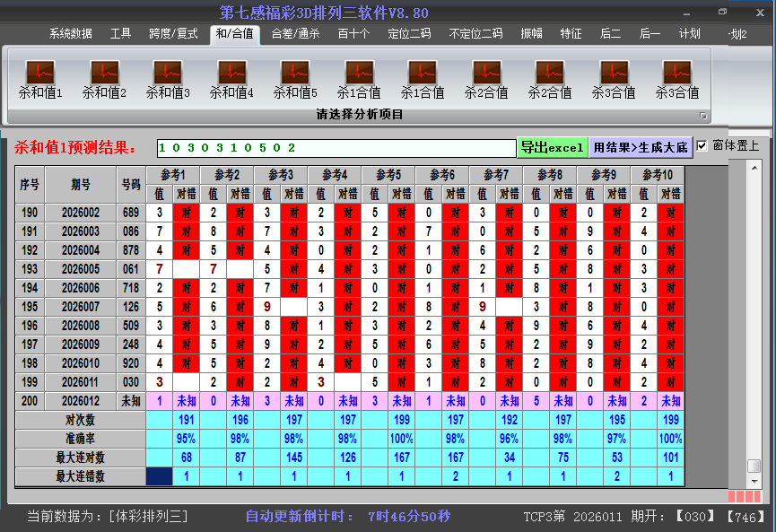This screenshot has width=776, height=532.
Task: Click the 参考5 column header
Action: (x=388, y=174)
